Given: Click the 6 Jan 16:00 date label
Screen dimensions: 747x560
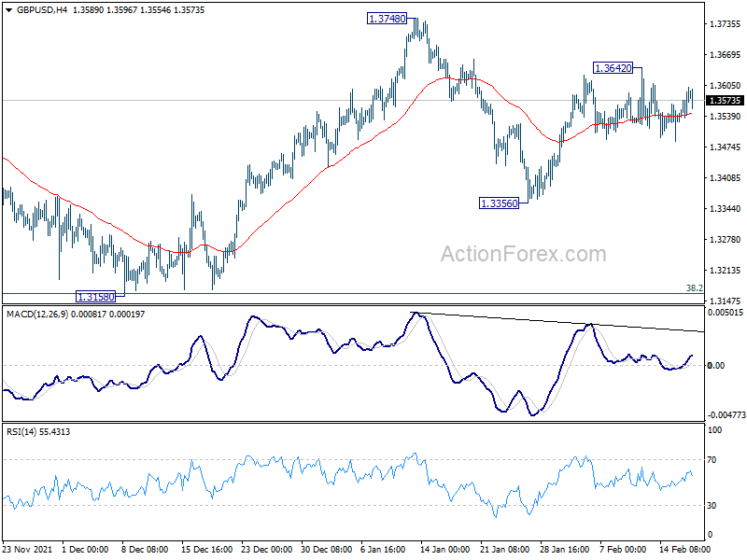Looking at the screenshot, I should (x=384, y=549).
